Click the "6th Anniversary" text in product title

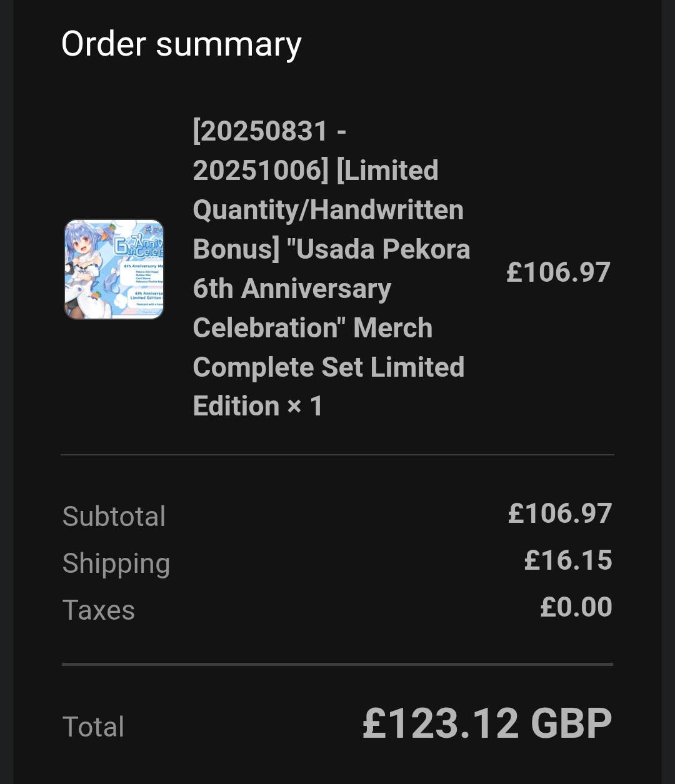tap(292, 289)
